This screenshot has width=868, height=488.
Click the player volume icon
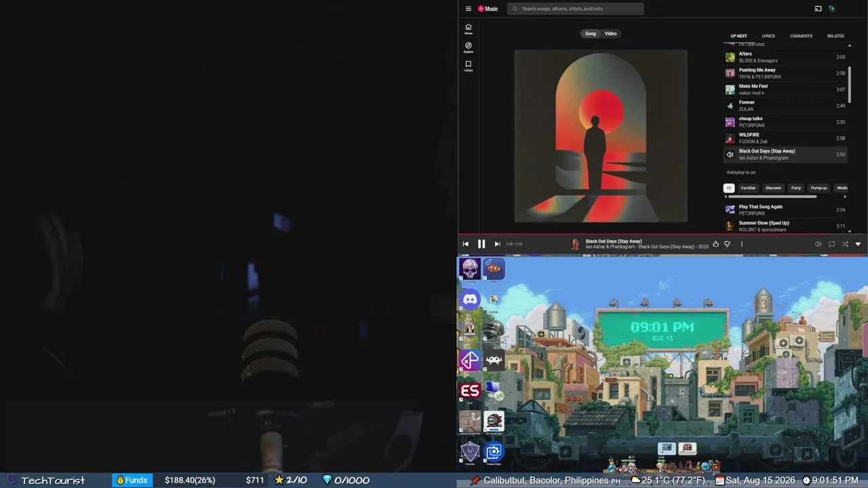[818, 244]
